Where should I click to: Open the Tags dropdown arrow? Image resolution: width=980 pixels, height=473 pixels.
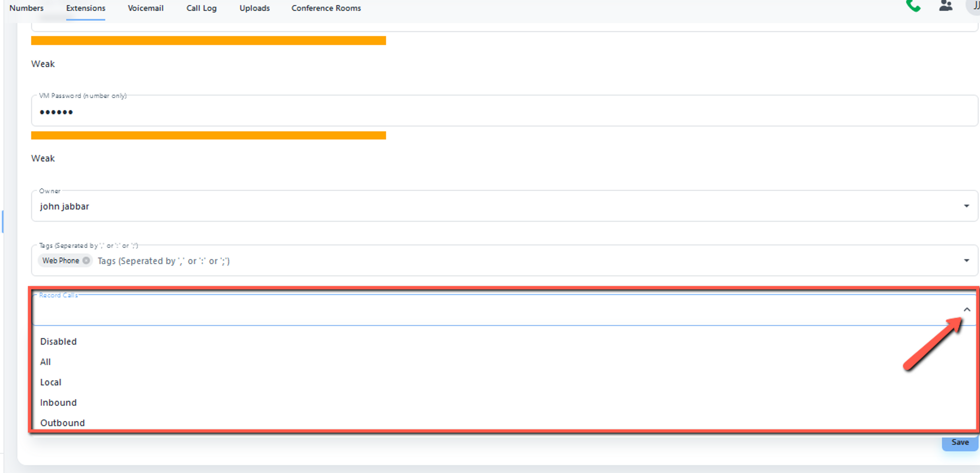click(x=966, y=261)
